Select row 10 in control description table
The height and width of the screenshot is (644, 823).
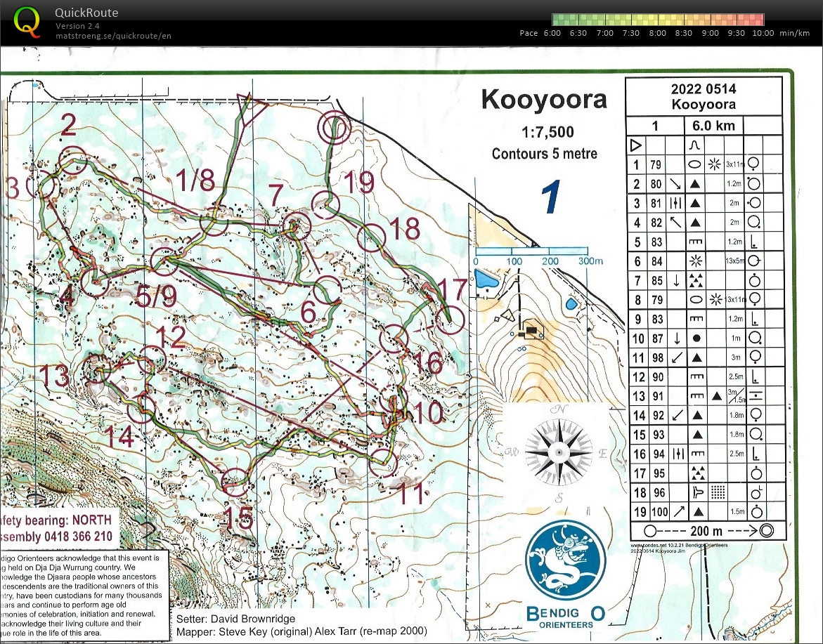click(x=703, y=337)
